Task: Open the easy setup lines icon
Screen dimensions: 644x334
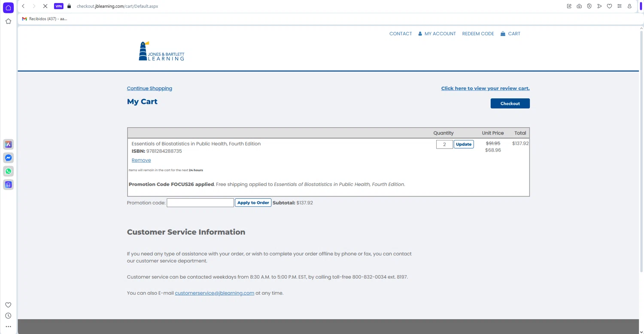Action: (x=620, y=6)
